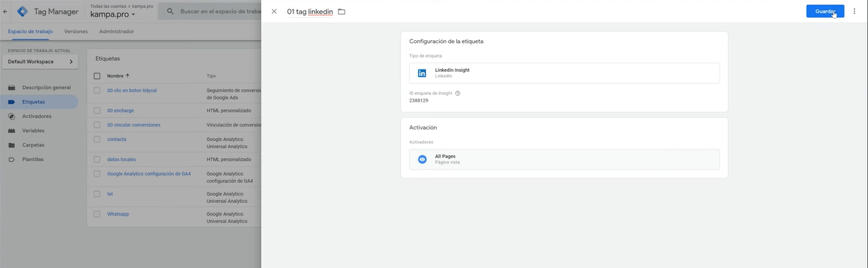Click the Activación card heading
Screen dimensions: 868x268
click(x=423, y=128)
